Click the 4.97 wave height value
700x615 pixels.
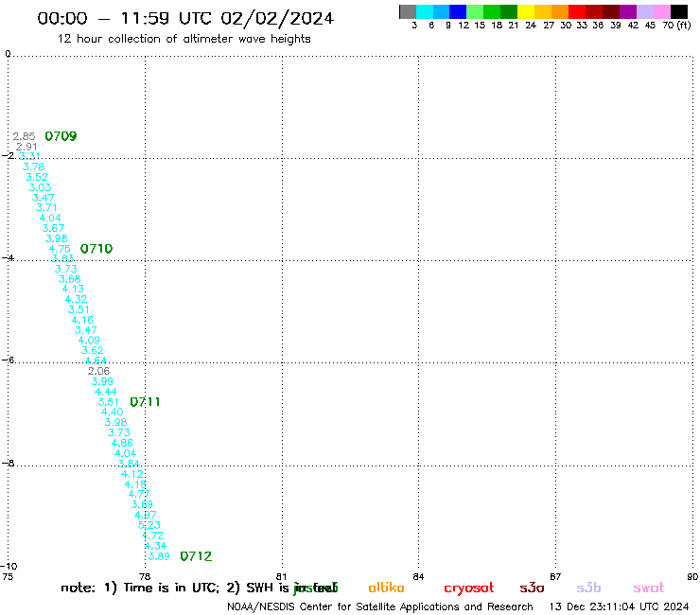(x=146, y=515)
